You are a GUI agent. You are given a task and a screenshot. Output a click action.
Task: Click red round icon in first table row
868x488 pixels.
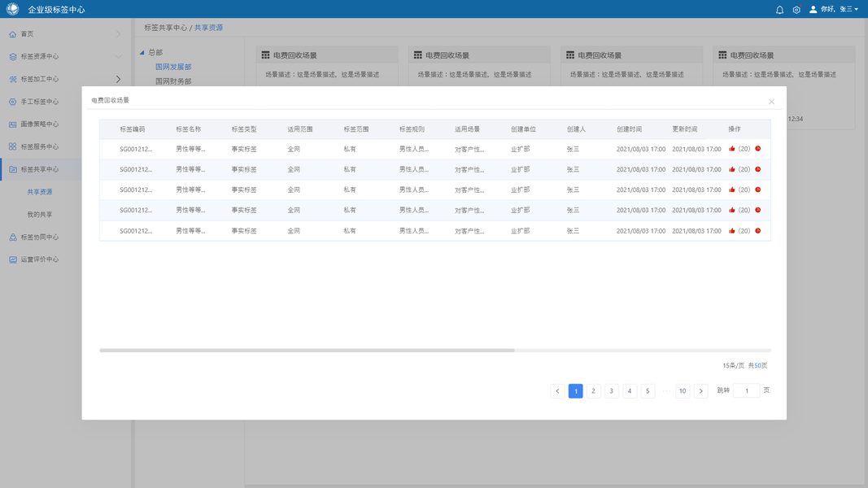758,149
